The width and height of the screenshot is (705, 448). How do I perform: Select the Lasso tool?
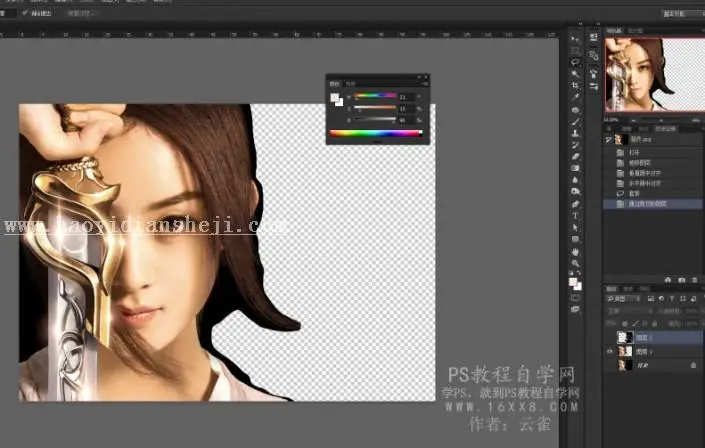[575, 63]
